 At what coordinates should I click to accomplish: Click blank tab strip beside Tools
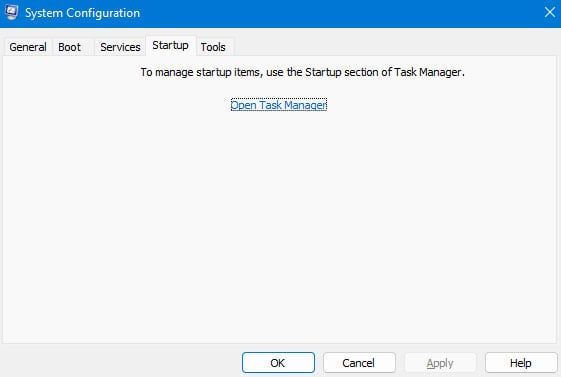click(x=394, y=46)
